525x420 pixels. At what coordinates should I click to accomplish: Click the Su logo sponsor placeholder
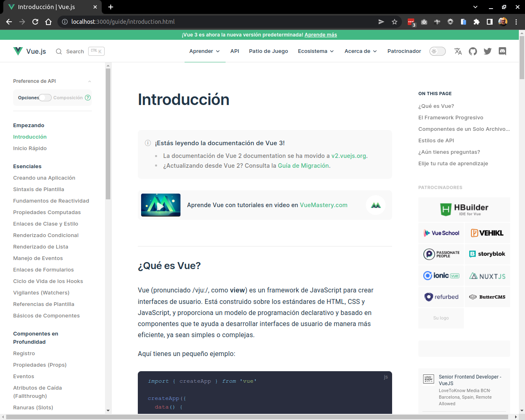click(441, 318)
